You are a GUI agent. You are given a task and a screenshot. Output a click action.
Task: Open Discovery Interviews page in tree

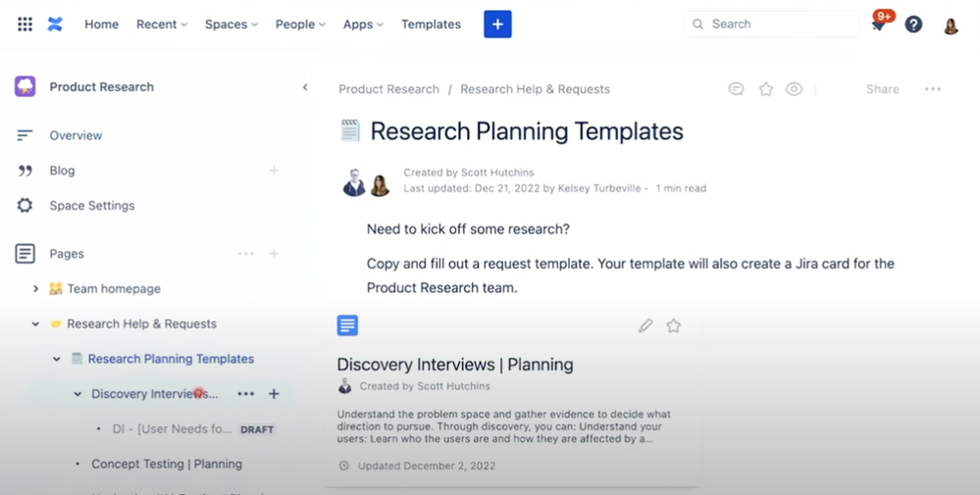click(x=154, y=394)
